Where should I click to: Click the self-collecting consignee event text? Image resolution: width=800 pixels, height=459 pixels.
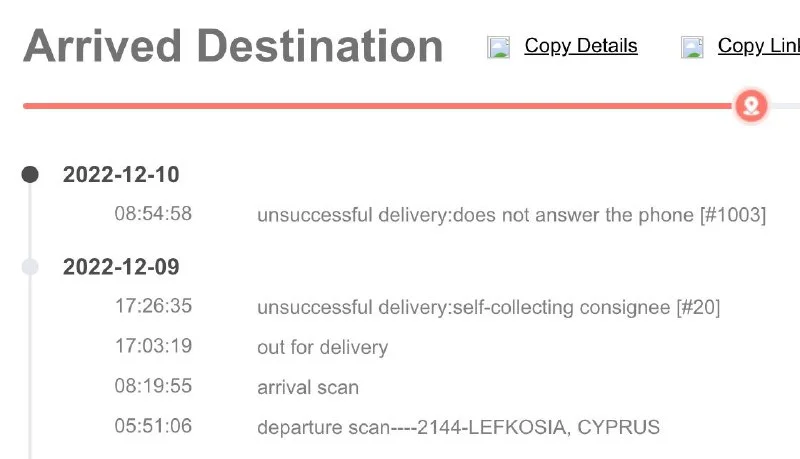click(488, 307)
